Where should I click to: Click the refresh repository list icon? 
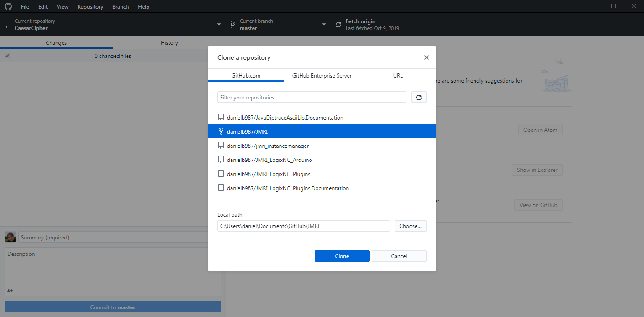(418, 97)
